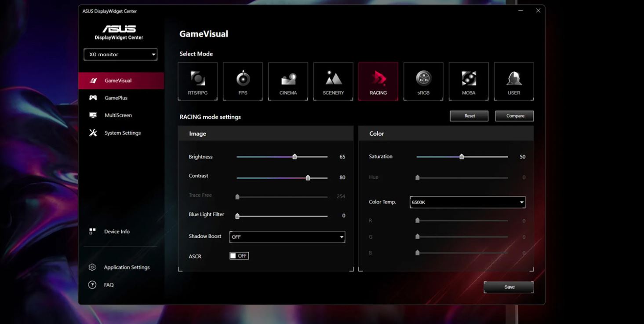Click the Brightness slider handle
This screenshot has height=324, width=644.
295,157
